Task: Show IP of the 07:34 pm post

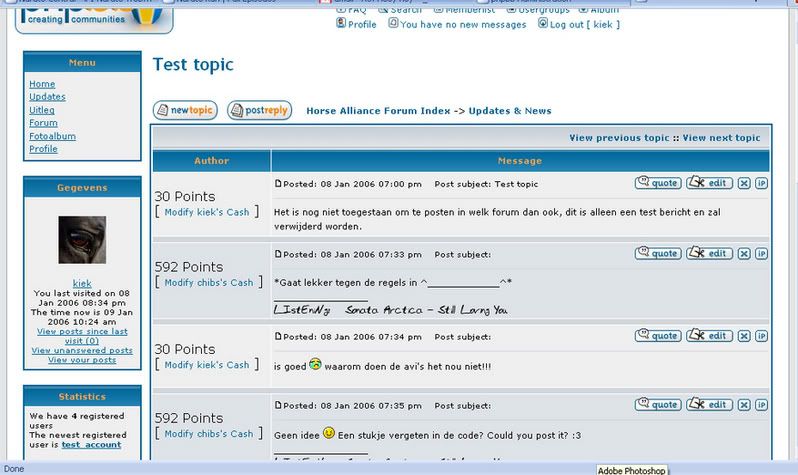Action: pos(761,336)
